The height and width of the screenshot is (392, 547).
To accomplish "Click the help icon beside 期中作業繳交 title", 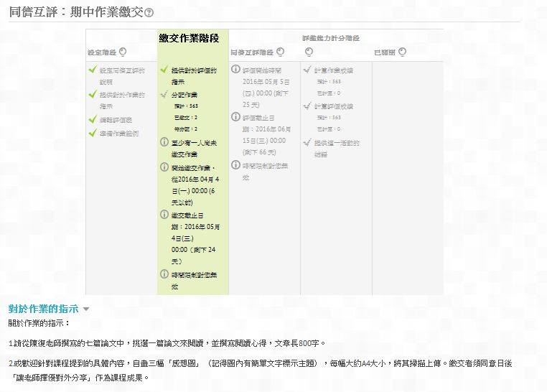I will pyautogui.click(x=149, y=13).
